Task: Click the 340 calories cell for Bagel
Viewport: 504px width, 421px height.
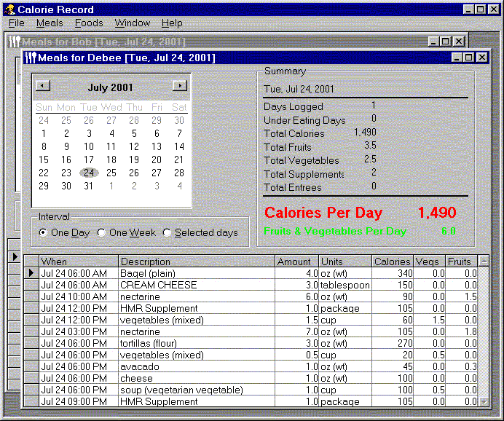Action: tap(393, 273)
